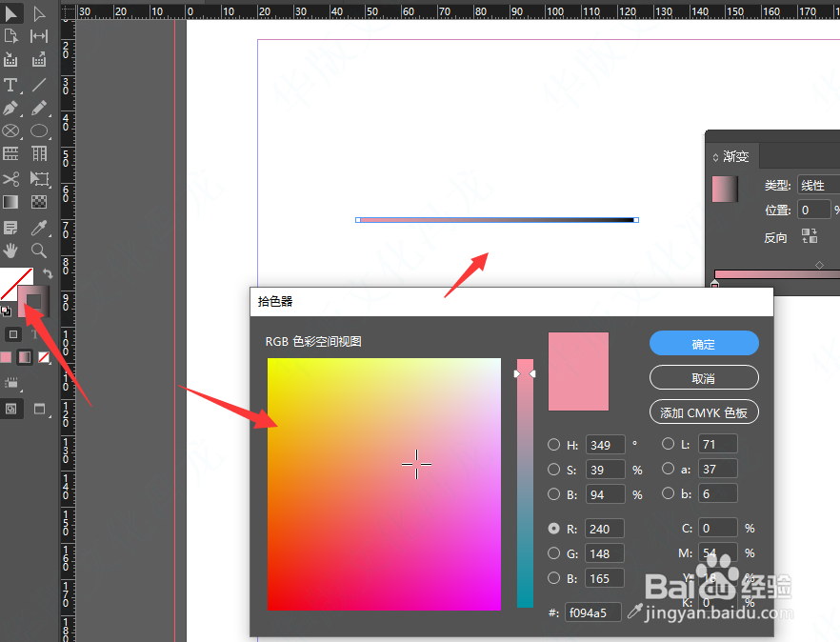Select the Page tool

pyautogui.click(x=10, y=36)
